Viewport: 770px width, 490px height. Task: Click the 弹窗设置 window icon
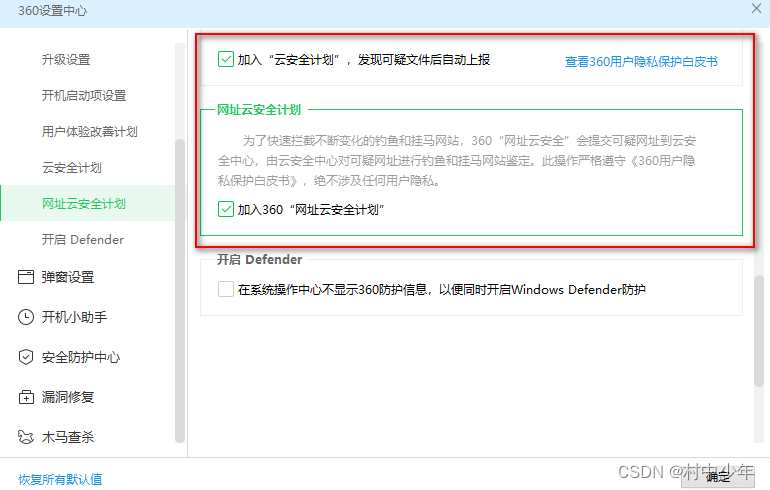pos(26,277)
